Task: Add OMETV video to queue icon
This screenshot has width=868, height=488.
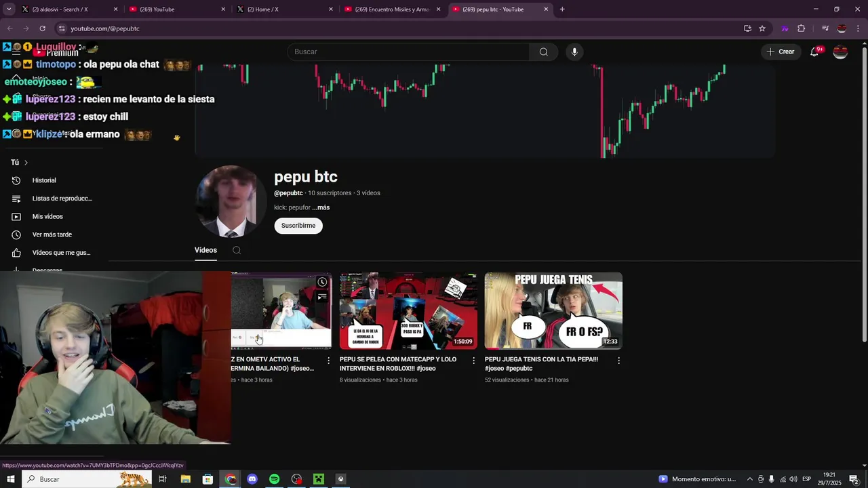Action: click(x=322, y=297)
